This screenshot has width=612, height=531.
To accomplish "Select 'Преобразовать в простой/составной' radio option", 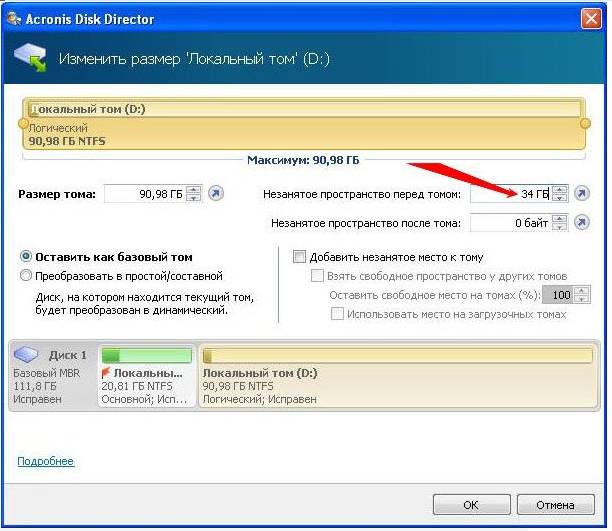I will click(x=26, y=275).
